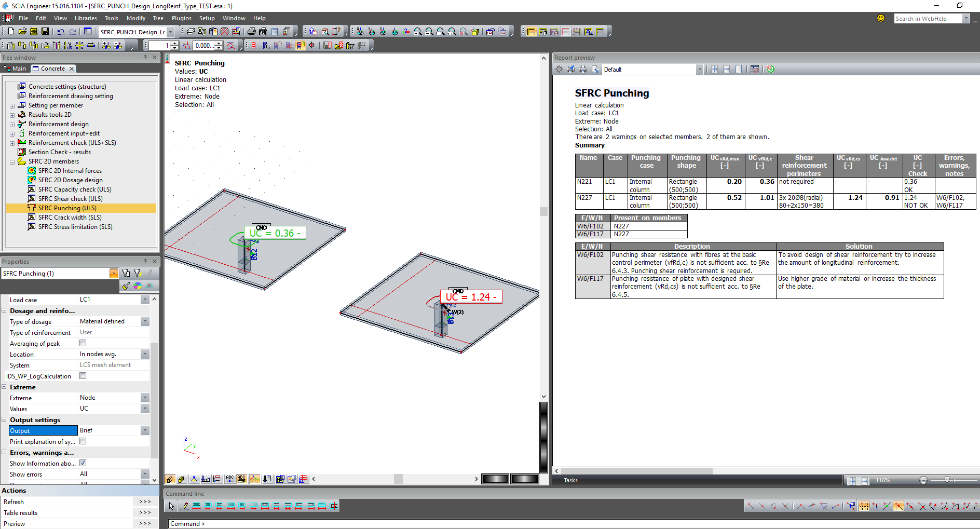Pin the Properties panel
The height and width of the screenshot is (529, 980).
pyautogui.click(x=145, y=261)
